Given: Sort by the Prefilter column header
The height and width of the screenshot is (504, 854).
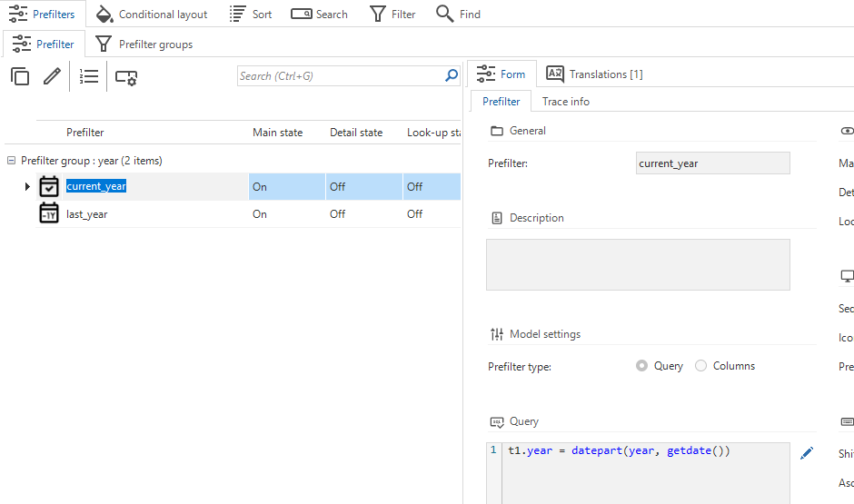Looking at the screenshot, I should [85, 133].
